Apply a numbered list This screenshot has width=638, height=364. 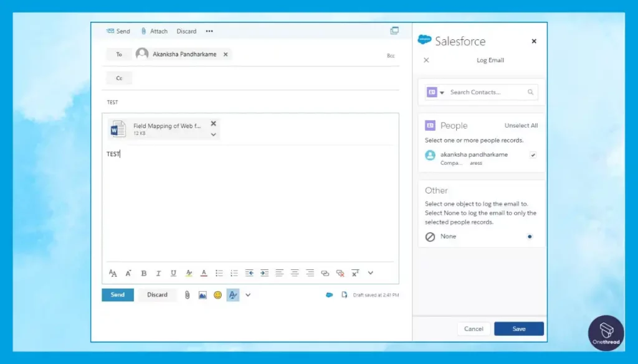click(234, 273)
